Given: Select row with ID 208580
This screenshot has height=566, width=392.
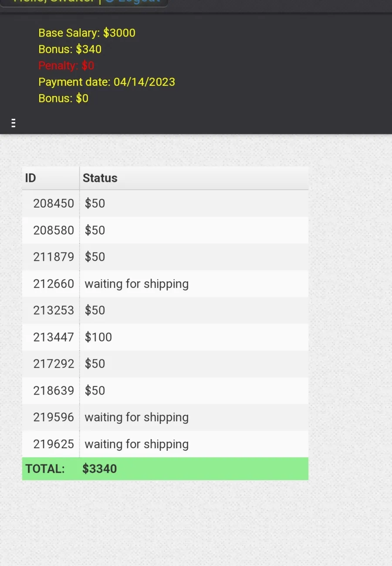Looking at the screenshot, I should (165, 230).
